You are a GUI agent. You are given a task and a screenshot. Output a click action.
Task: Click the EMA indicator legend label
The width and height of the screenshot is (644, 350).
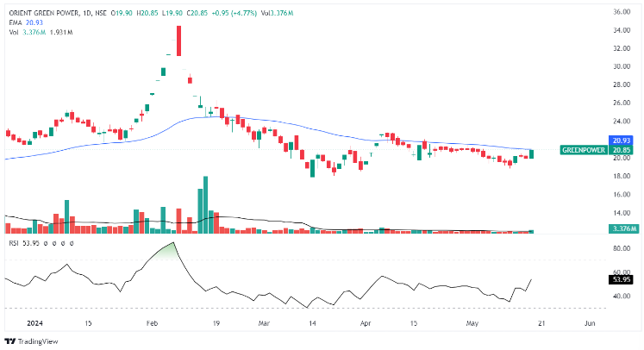click(x=16, y=22)
